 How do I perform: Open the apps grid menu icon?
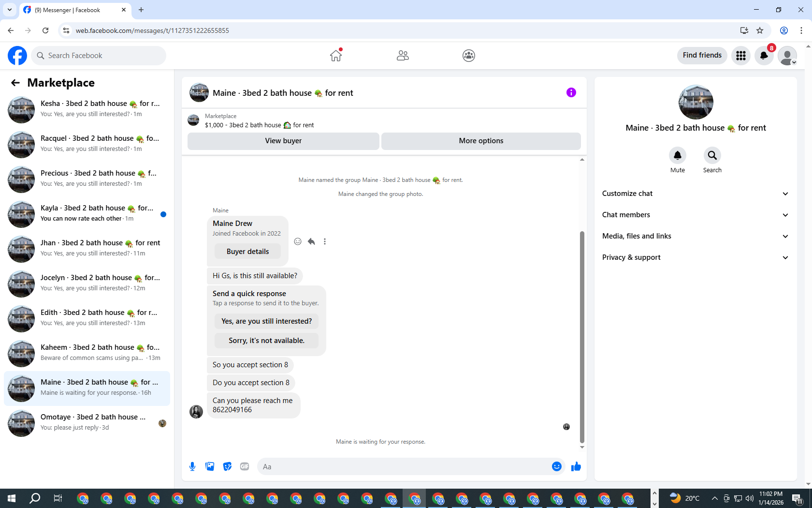pyautogui.click(x=741, y=56)
